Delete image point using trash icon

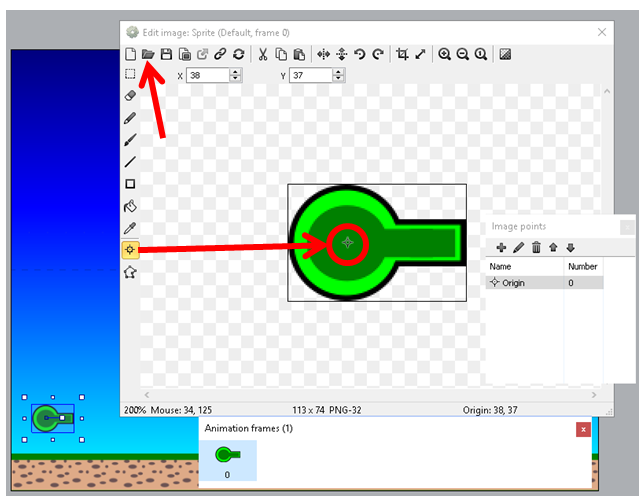[x=536, y=247]
